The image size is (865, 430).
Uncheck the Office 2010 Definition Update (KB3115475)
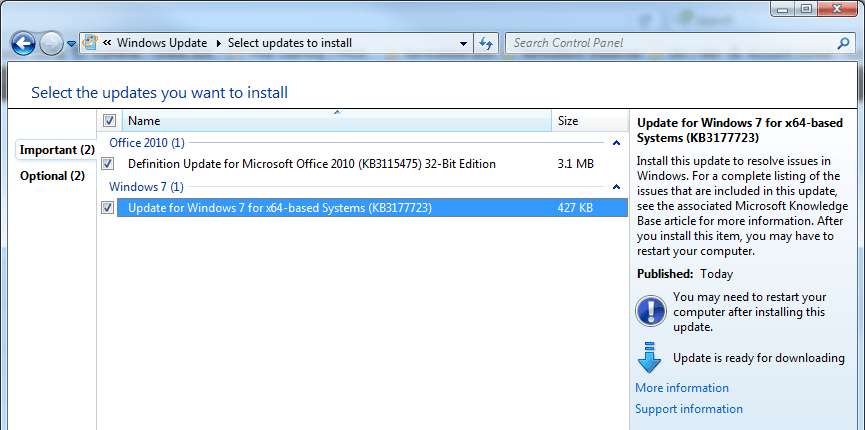(107, 164)
